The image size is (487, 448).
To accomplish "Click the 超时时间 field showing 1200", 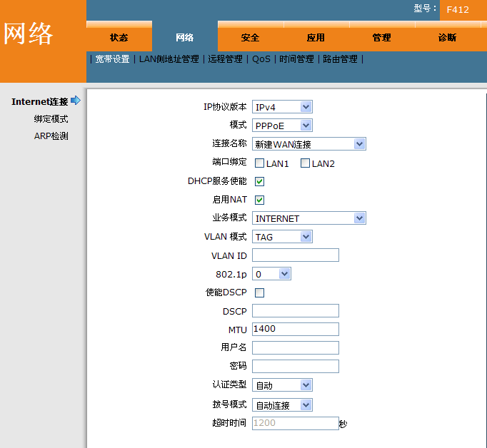I will coord(296,423).
